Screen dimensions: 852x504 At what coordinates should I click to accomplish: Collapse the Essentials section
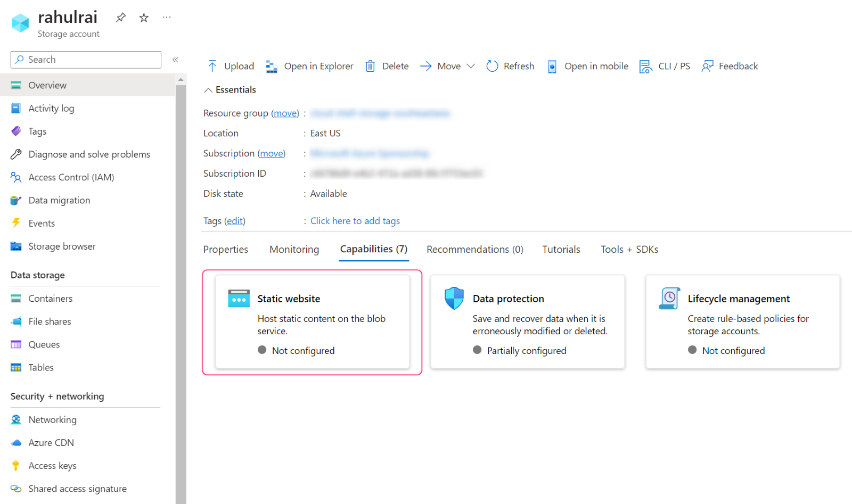click(208, 90)
